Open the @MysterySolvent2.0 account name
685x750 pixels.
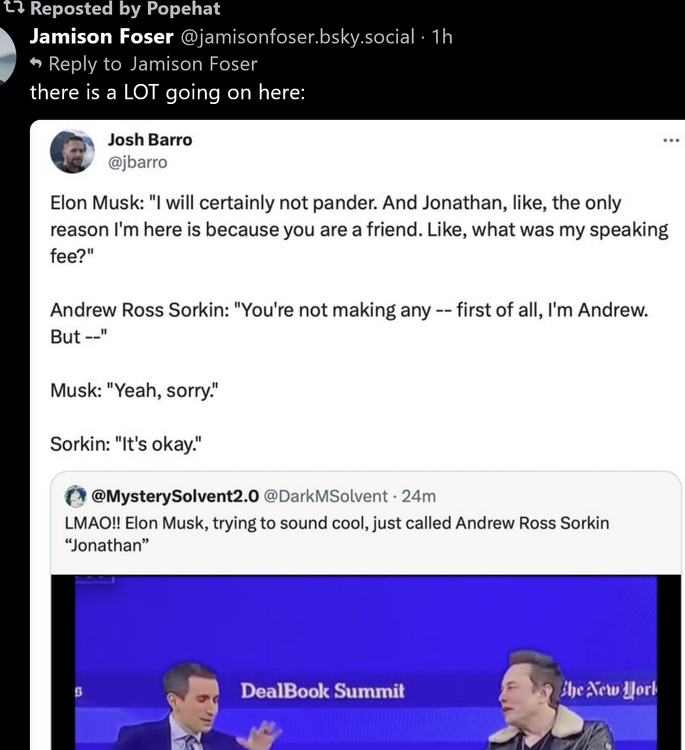tap(175, 496)
